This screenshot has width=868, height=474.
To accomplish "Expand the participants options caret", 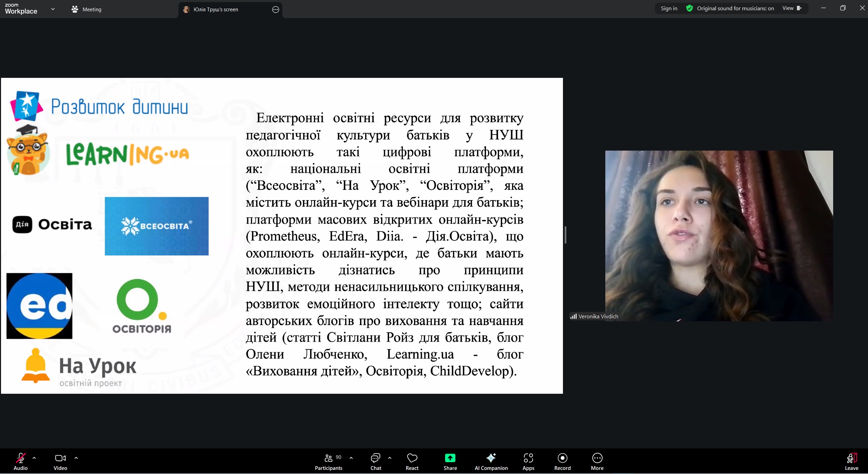I will 351,458.
